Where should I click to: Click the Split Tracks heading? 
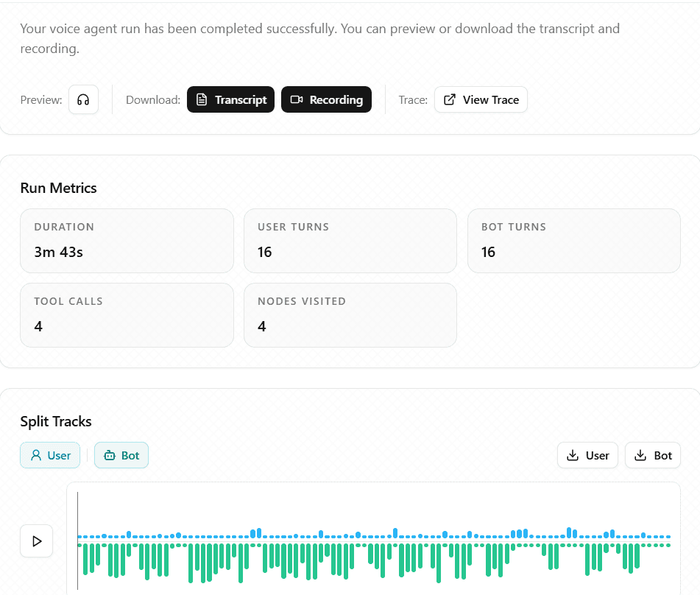point(56,422)
